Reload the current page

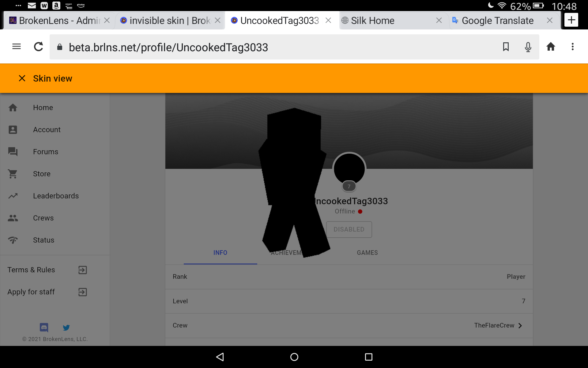38,47
